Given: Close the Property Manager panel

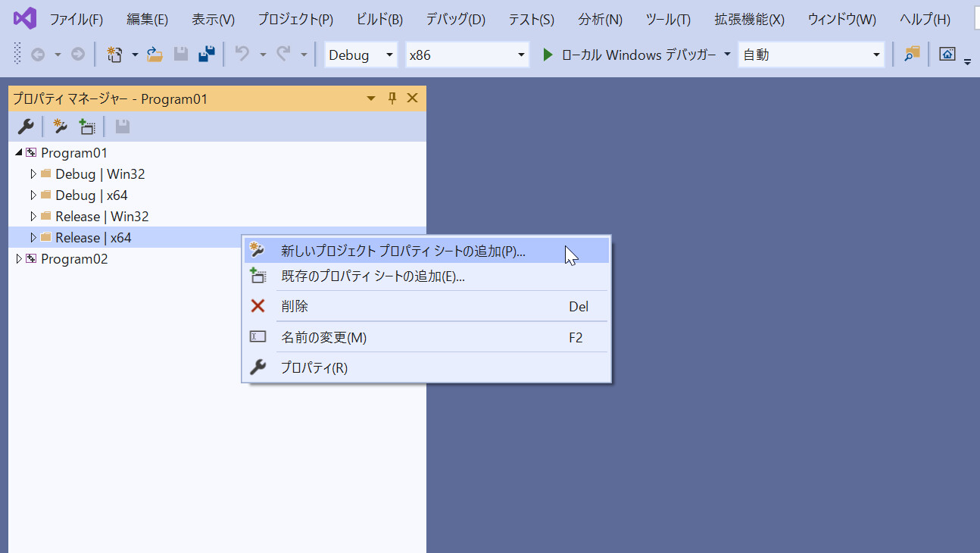Looking at the screenshot, I should 413,98.
